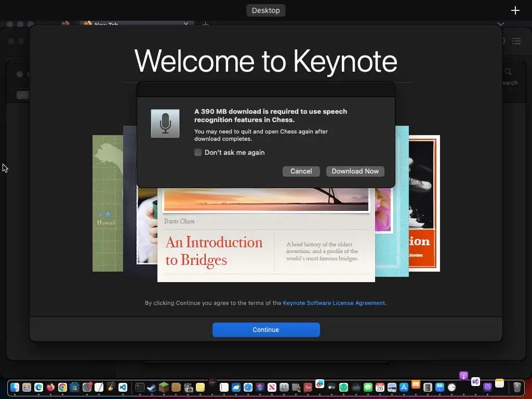This screenshot has width=532, height=399.
Task: Click search icon in background window
Action: tap(508, 72)
